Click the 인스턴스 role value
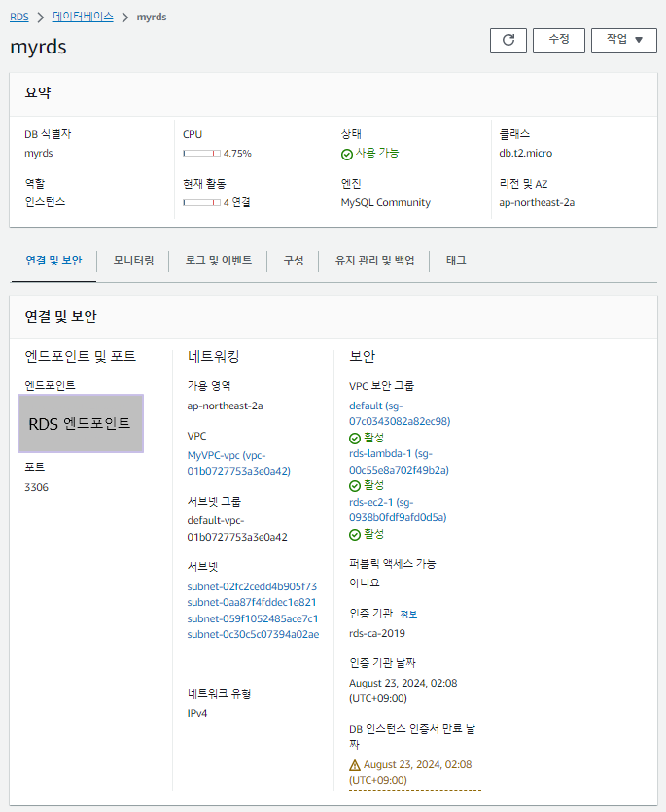The height and width of the screenshot is (812, 666). click(x=45, y=202)
